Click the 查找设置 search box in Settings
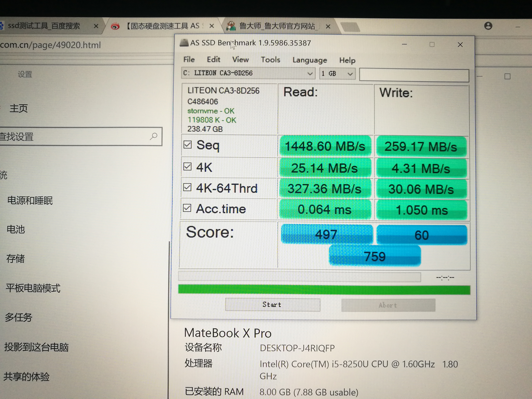 [x=81, y=136]
